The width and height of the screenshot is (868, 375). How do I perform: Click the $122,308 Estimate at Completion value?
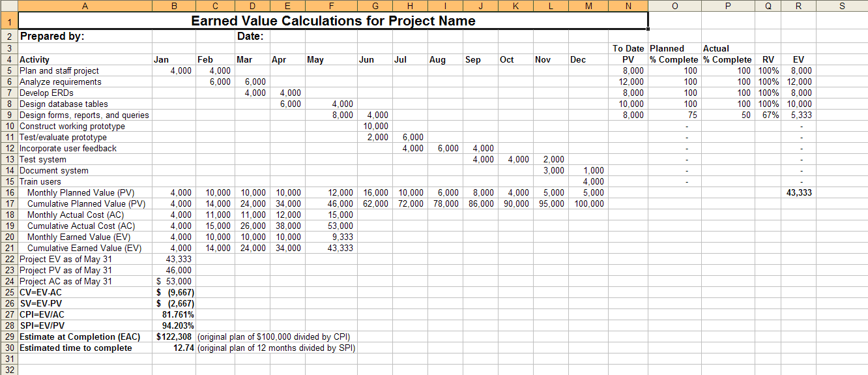pyautogui.click(x=175, y=337)
